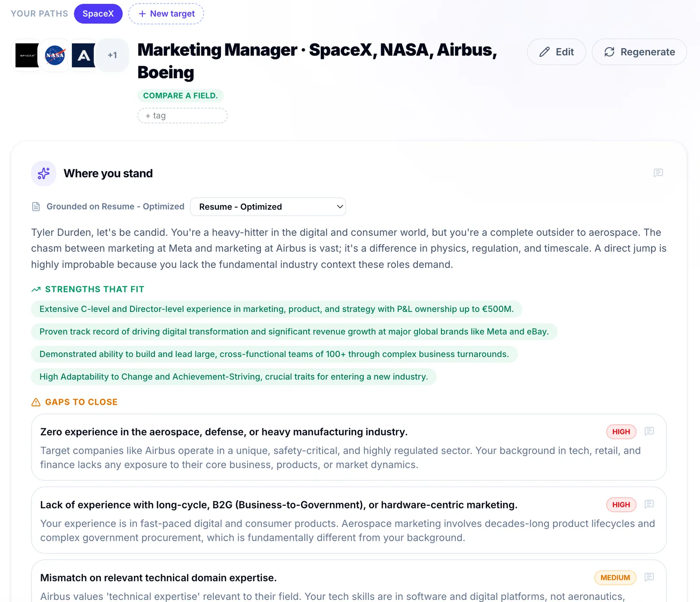
Task: Click the cross-functional teams of 100+ strength
Action: (274, 354)
